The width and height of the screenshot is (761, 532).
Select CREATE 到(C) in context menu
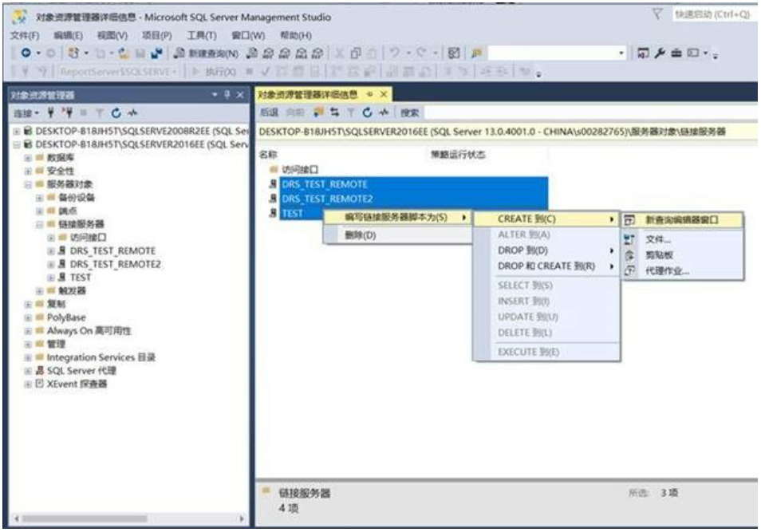click(x=546, y=219)
